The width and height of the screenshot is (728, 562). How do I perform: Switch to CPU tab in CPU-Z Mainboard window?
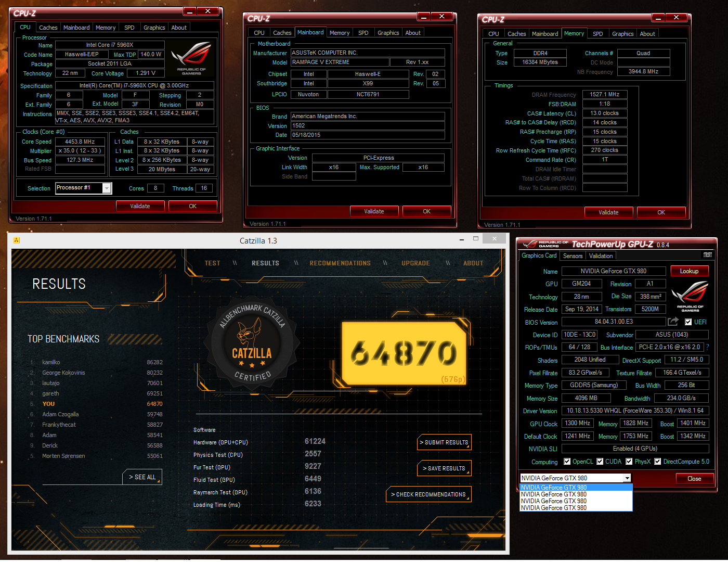click(x=259, y=33)
